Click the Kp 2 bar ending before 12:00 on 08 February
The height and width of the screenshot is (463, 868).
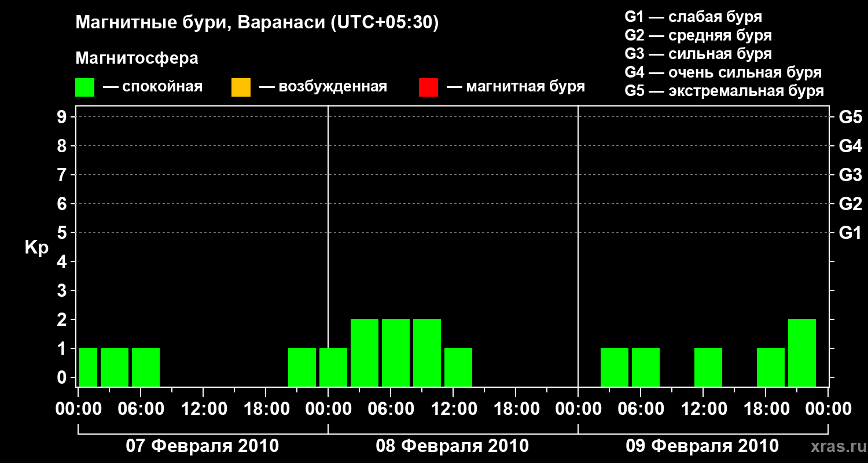point(427,352)
